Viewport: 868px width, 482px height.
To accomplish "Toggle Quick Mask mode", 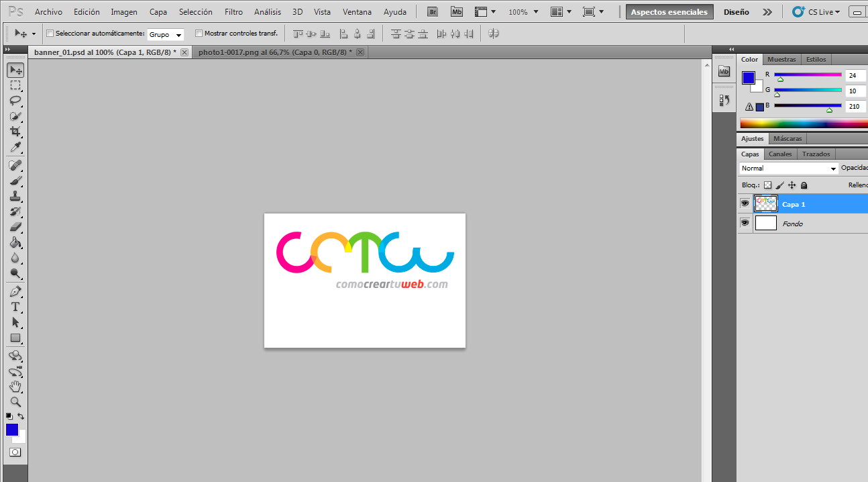I will click(x=15, y=452).
